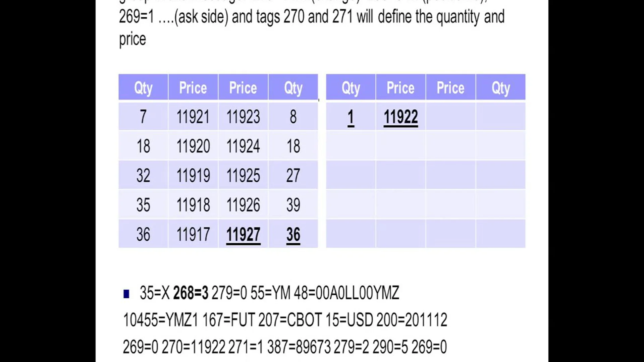The width and height of the screenshot is (644, 362).
Task: Click the underlined 11922 price cell
Action: (x=400, y=117)
